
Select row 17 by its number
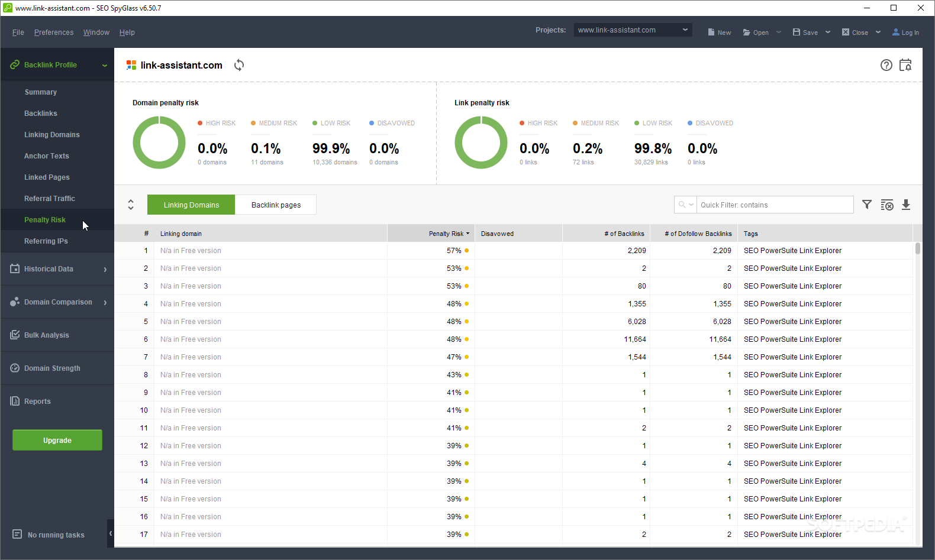coord(144,535)
